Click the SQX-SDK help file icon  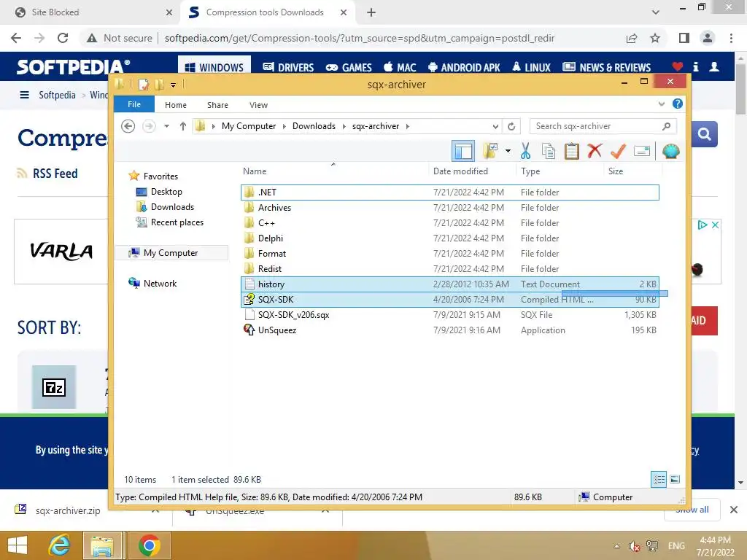[249, 299]
